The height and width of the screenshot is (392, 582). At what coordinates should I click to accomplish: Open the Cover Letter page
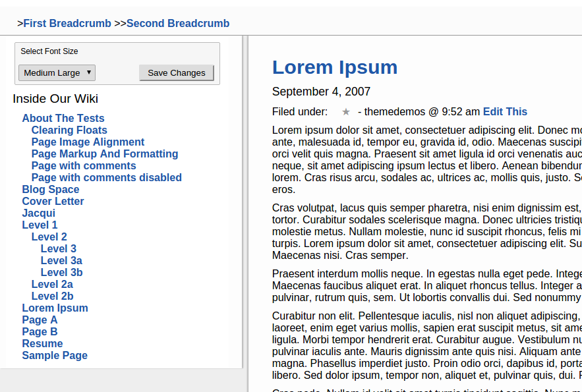click(x=53, y=202)
